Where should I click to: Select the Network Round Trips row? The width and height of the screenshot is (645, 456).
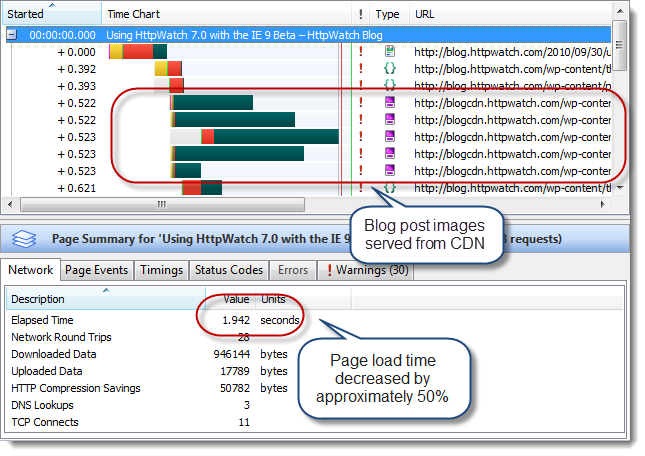pos(315,337)
